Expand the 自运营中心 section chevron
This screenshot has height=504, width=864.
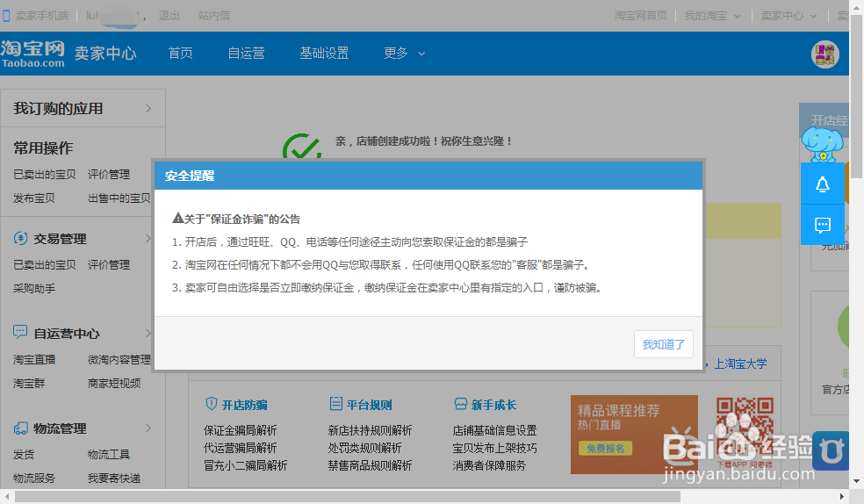[148, 334]
